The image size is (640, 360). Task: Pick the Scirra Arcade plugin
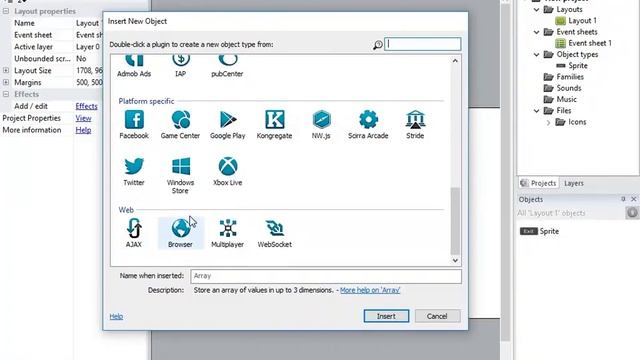(368, 125)
